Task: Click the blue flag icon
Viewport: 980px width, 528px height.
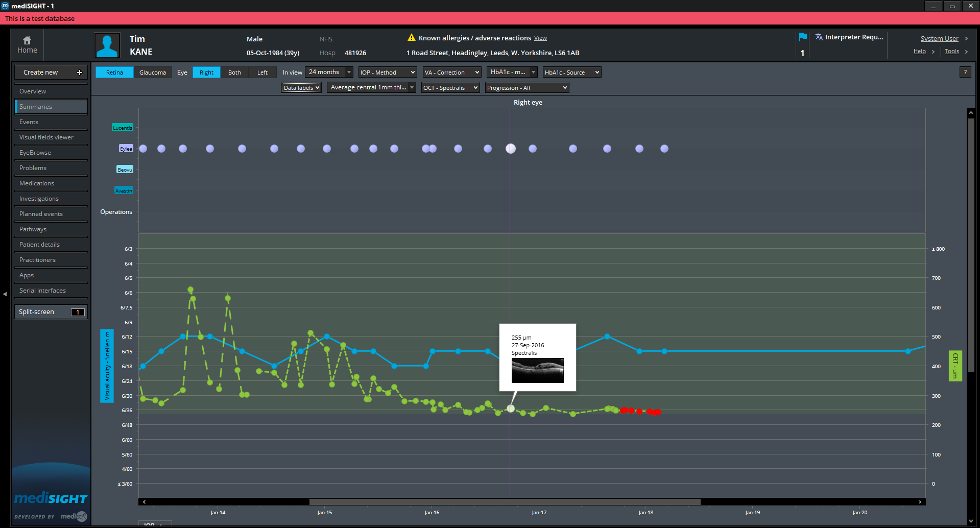Action: [803, 37]
